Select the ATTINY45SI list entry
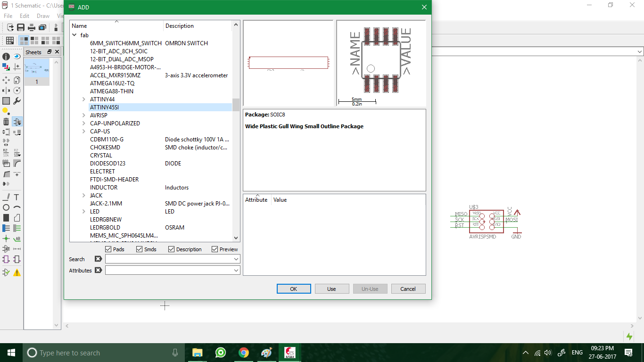 [104, 107]
